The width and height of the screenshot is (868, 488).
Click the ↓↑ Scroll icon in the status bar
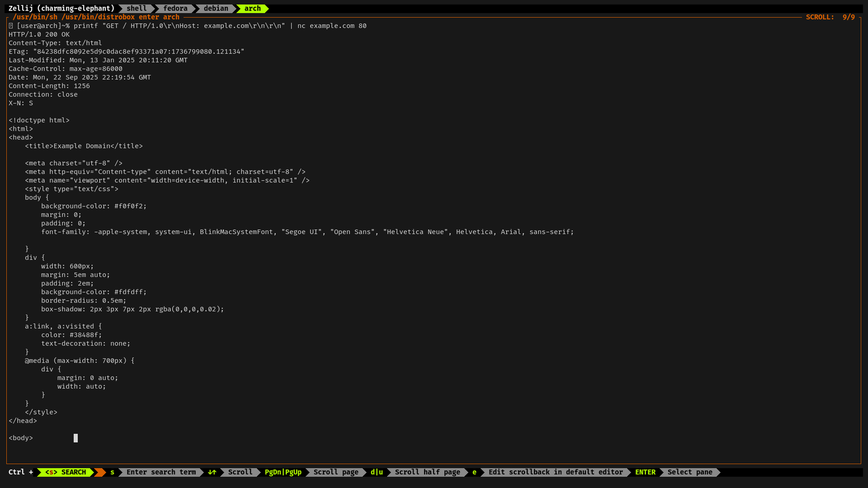click(x=212, y=472)
